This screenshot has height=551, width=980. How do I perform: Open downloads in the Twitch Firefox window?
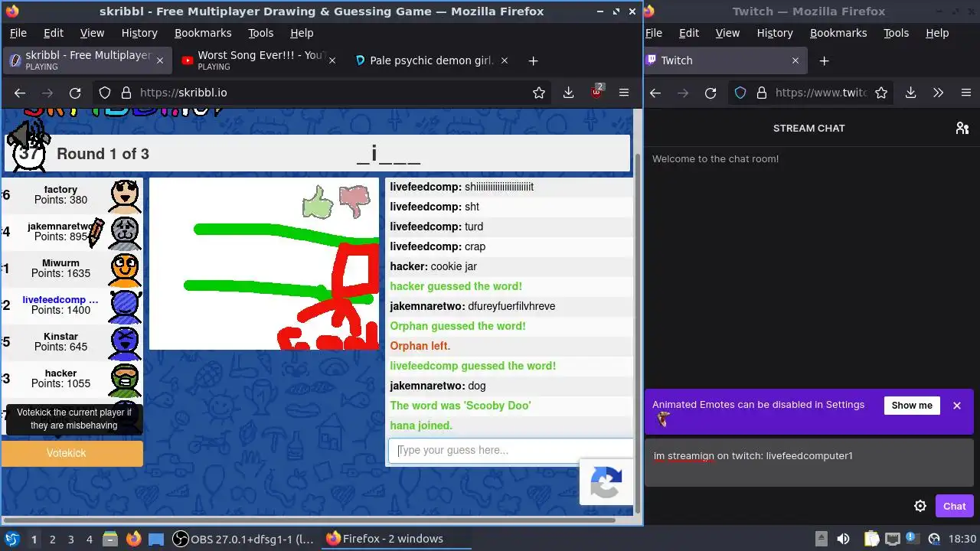(x=910, y=93)
